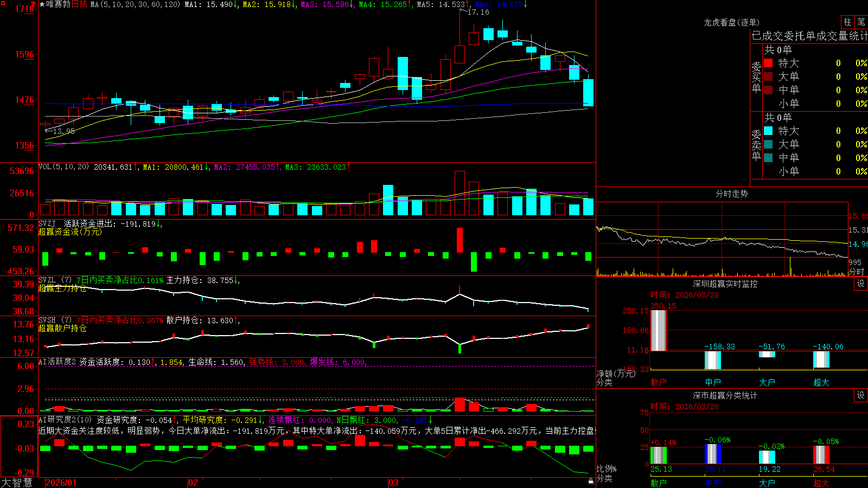868x488 pixels.
Task: Click the stock name 唯赛勃
Action: (58, 4)
